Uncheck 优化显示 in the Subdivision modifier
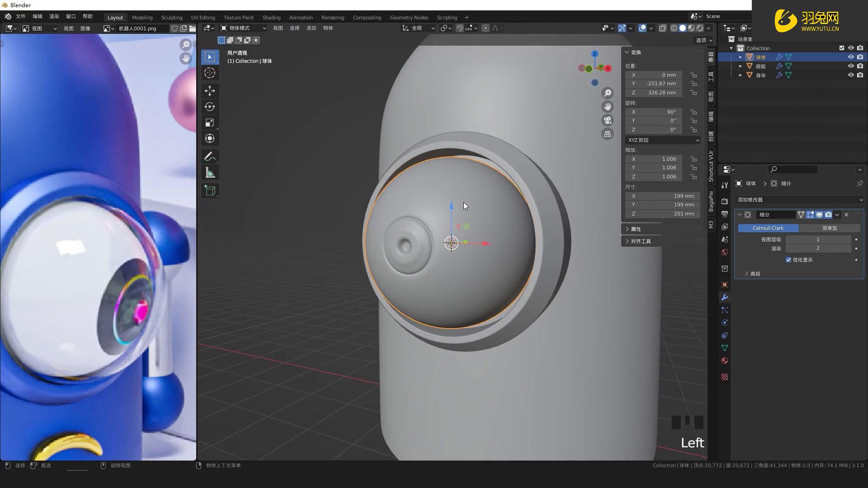This screenshot has height=488, width=868. point(788,260)
